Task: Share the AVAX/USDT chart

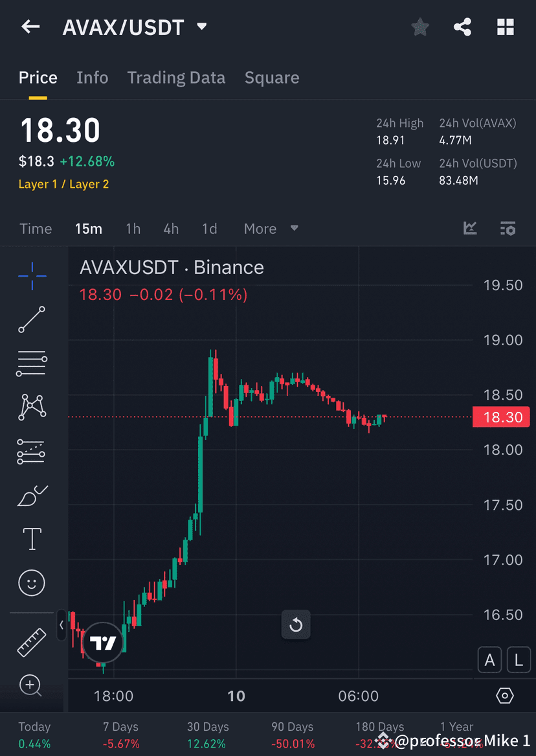Action: click(x=462, y=27)
